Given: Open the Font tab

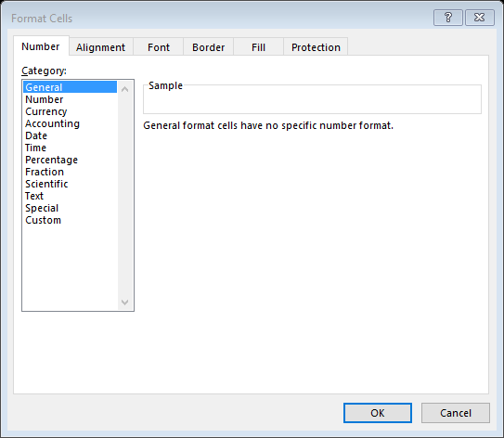Looking at the screenshot, I should [x=159, y=47].
